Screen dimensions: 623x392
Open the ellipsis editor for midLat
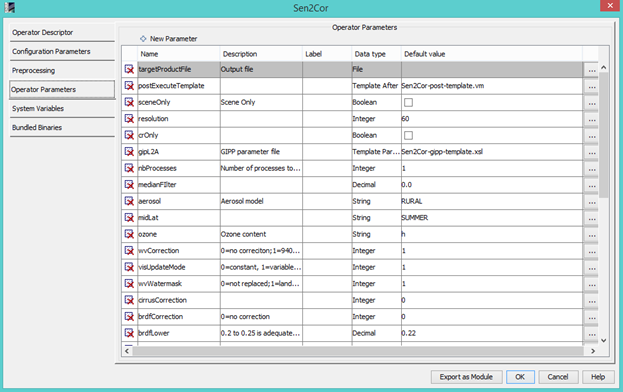click(x=592, y=218)
